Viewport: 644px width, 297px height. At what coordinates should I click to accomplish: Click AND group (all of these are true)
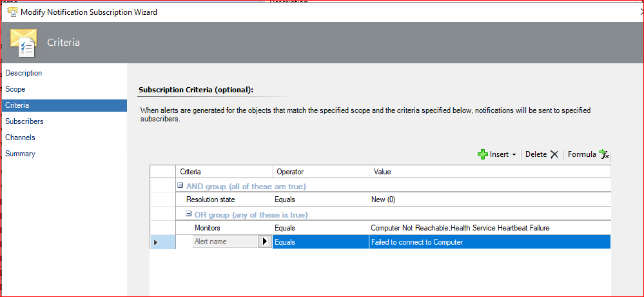coord(246,187)
